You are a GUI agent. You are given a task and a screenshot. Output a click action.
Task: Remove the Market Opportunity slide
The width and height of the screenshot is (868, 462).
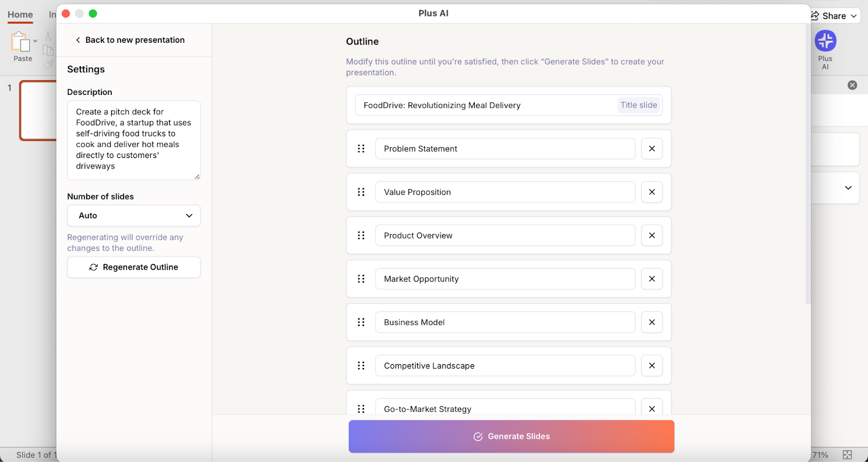coord(652,279)
